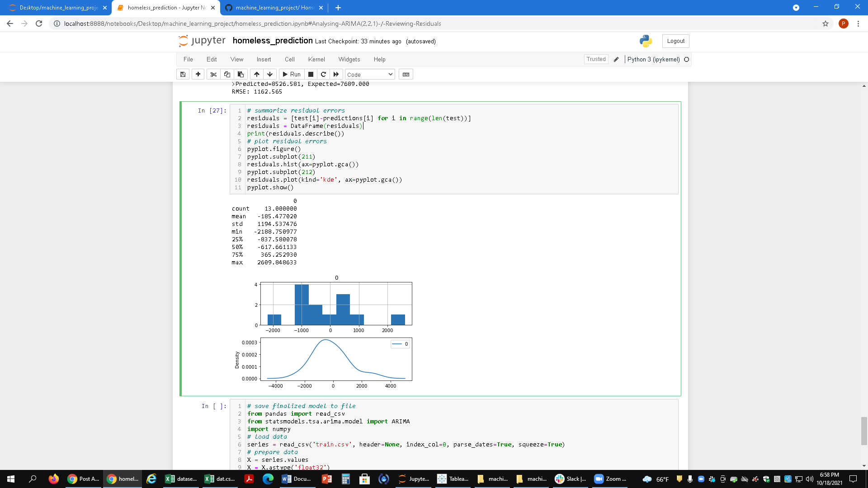
Task: Open the Widgets menu
Action: 349,59
